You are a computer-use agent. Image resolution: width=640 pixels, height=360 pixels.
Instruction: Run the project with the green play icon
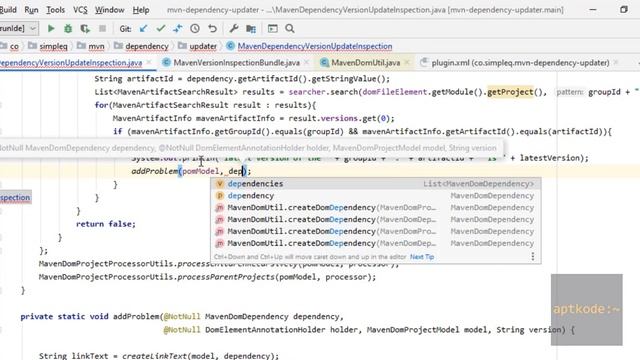pyautogui.click(x=51, y=29)
